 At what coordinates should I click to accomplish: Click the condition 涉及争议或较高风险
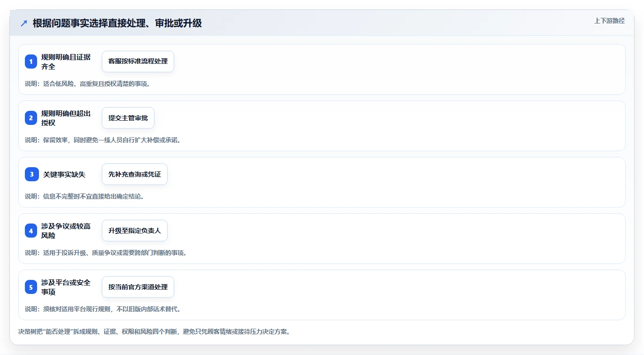coord(66,231)
